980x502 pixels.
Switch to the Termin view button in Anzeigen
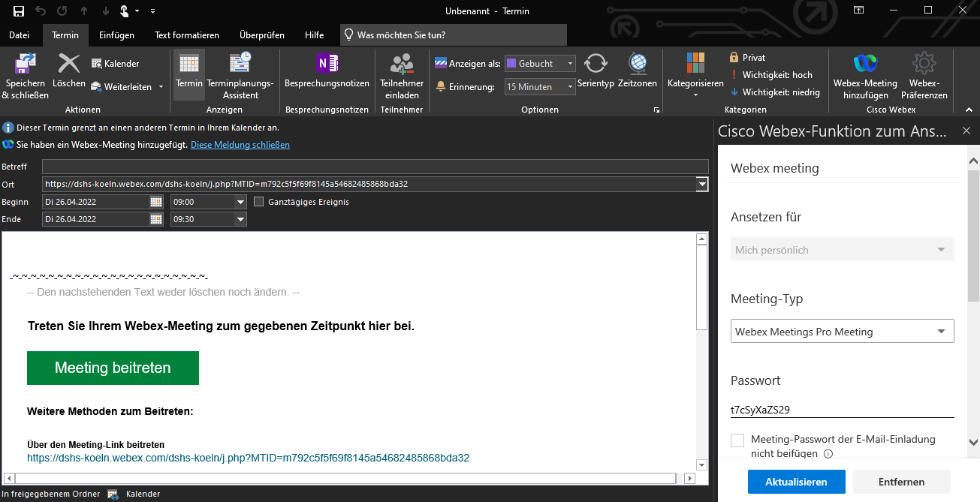coord(189,74)
